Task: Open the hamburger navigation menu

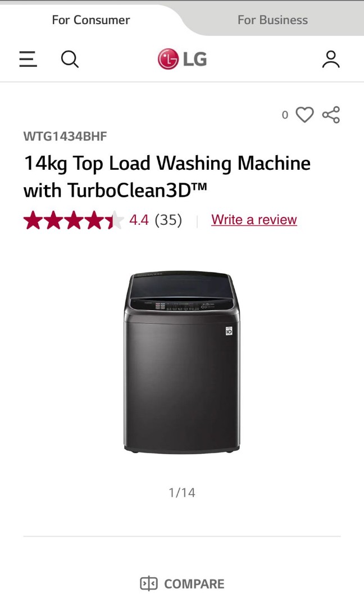Action: click(x=28, y=59)
